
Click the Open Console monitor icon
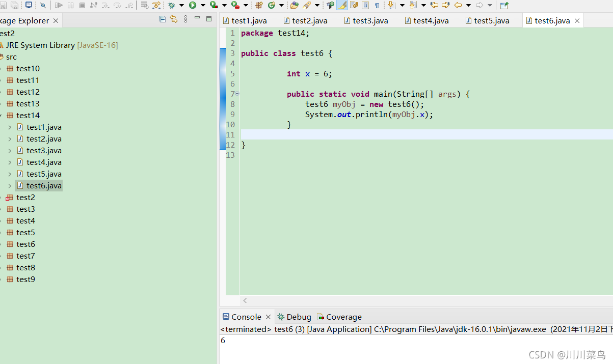coord(29,5)
